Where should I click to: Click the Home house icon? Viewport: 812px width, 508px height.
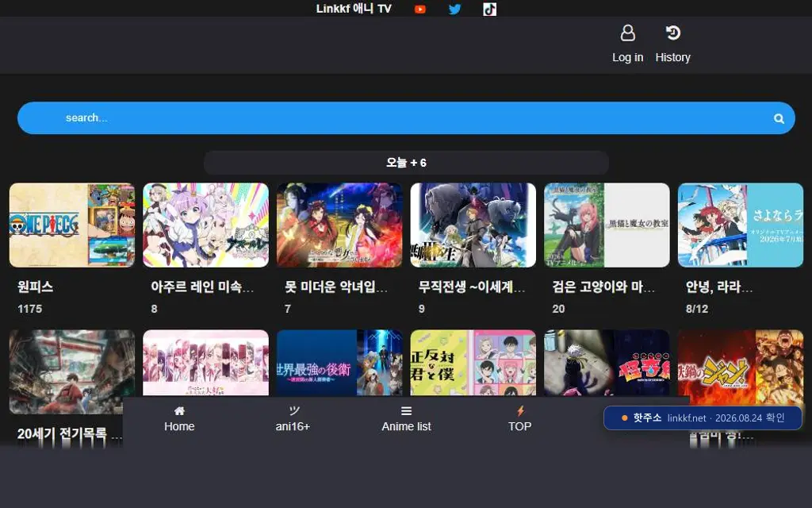[x=179, y=411]
